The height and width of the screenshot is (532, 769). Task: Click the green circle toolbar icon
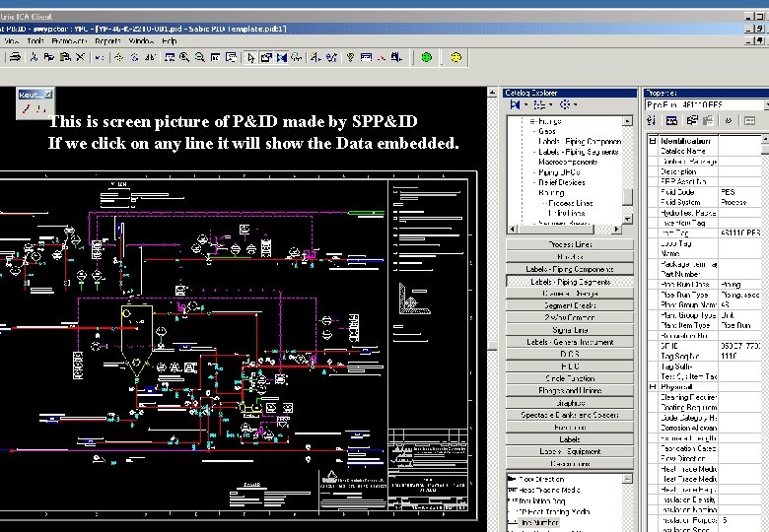[x=427, y=58]
